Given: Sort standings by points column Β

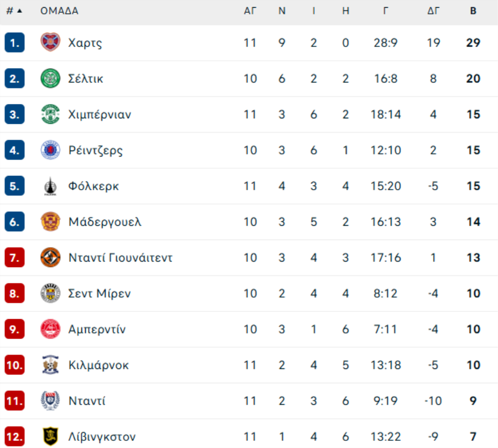Looking at the screenshot, I should coord(473,11).
